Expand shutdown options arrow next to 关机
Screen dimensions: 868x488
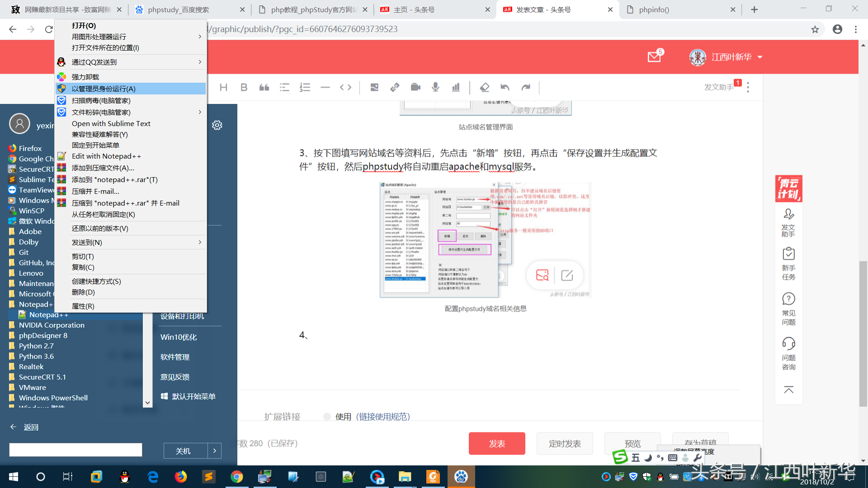[x=215, y=450]
